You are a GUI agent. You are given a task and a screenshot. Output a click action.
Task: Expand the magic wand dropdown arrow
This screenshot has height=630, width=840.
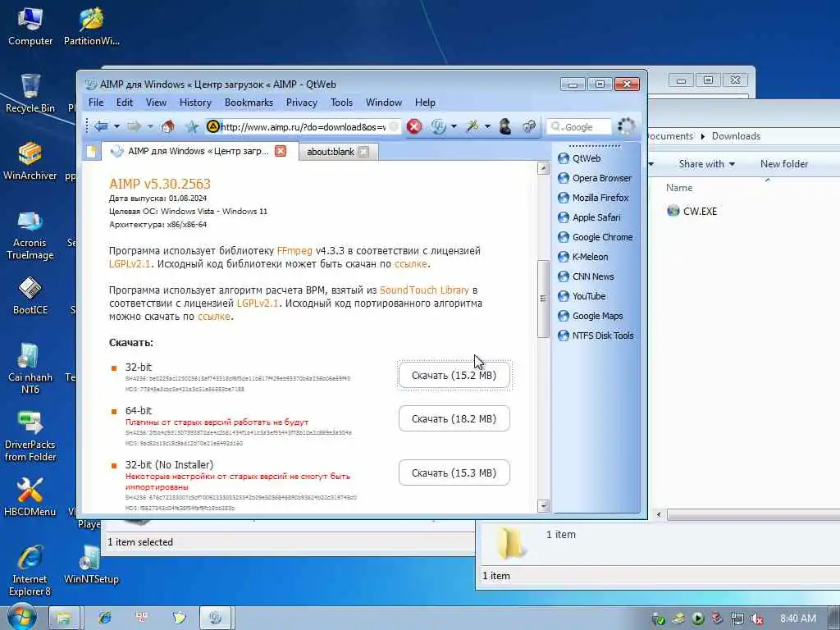click(x=487, y=127)
